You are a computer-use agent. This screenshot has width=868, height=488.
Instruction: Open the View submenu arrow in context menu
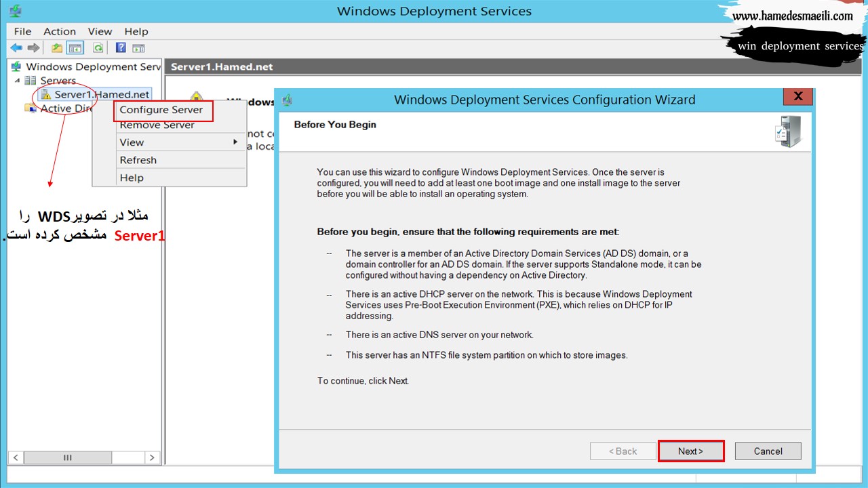(235, 142)
